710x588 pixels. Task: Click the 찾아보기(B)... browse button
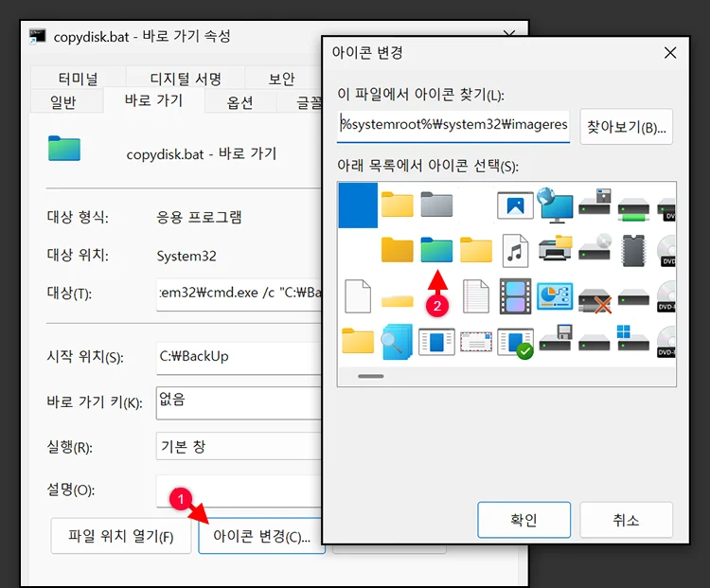point(627,127)
